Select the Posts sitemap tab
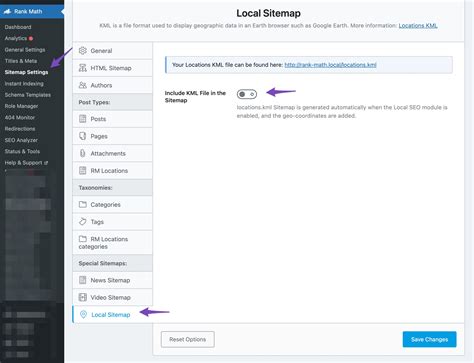474x363 pixels. (113, 119)
